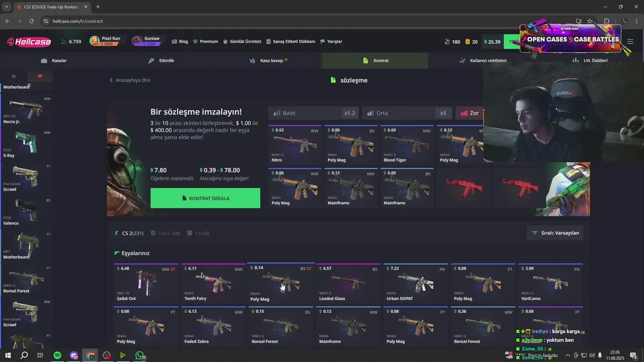Screen dimensions: 644x362
Task: Reload the page in Chrome
Action: coord(31,21)
